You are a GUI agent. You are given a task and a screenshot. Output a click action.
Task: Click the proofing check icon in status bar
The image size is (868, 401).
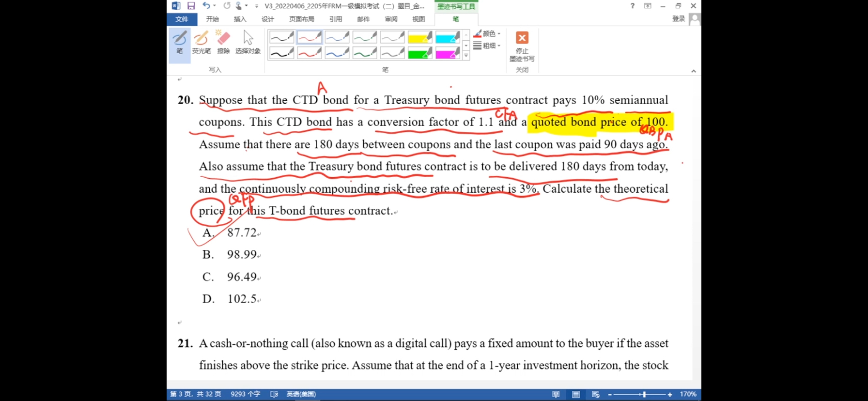[274, 394]
